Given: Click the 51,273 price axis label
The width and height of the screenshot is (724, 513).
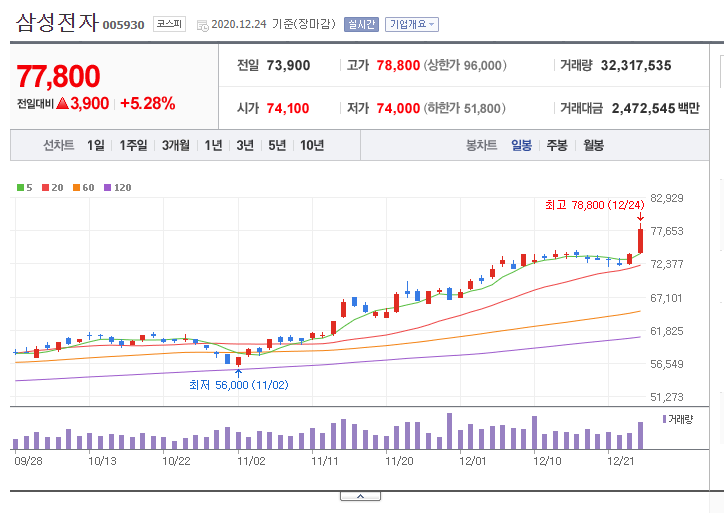Looking at the screenshot, I should (667, 397).
